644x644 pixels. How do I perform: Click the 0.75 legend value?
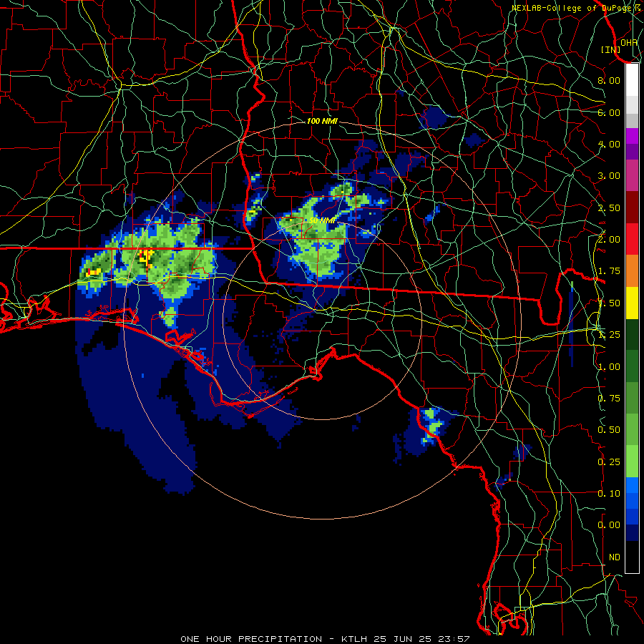click(x=609, y=399)
